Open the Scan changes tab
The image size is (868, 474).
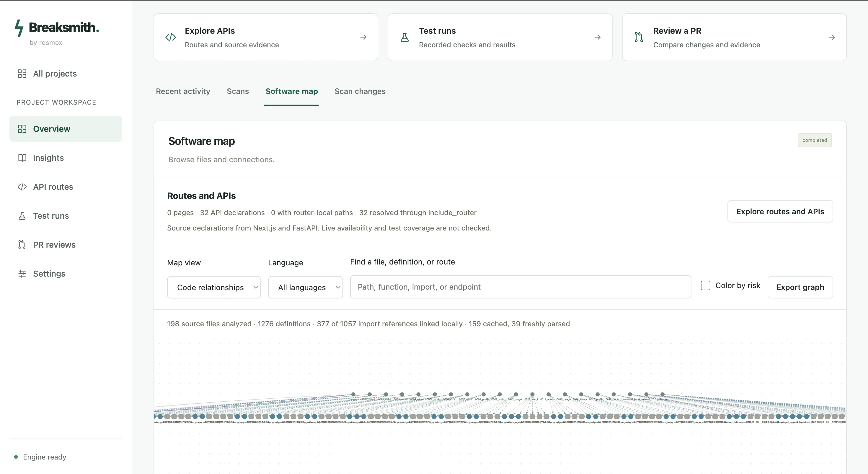pyautogui.click(x=360, y=91)
